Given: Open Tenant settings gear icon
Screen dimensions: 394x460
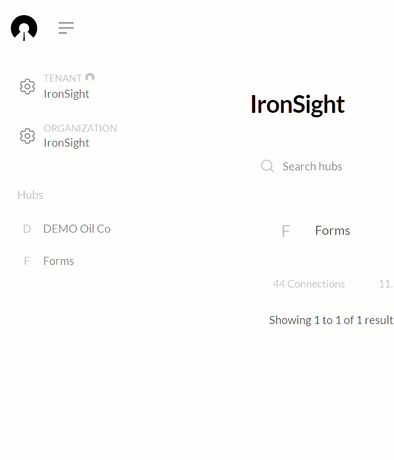Looking at the screenshot, I should (27, 87).
